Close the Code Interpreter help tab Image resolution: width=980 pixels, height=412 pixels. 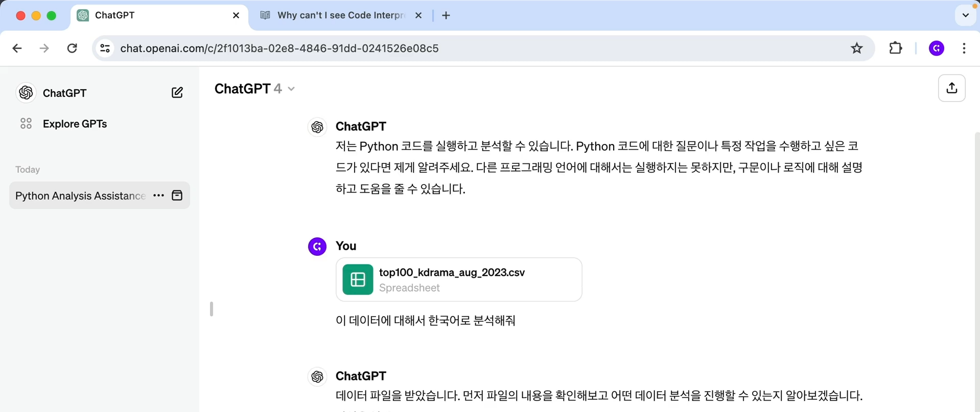(418, 15)
